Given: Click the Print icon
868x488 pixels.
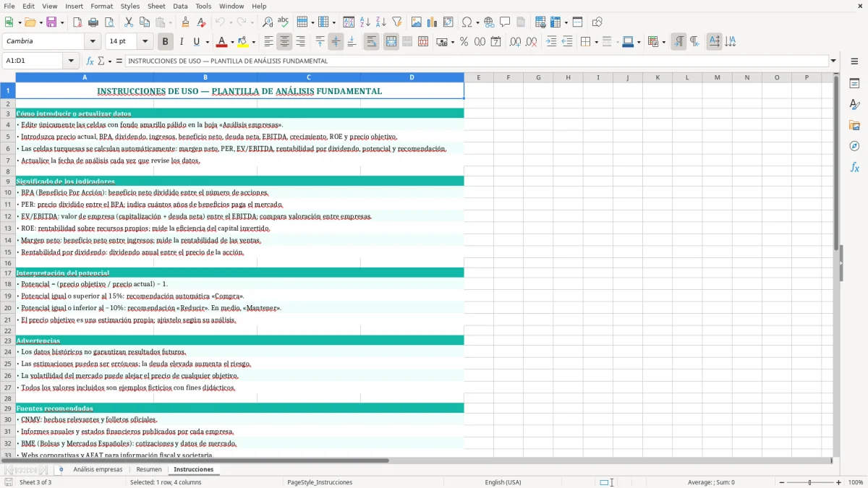Looking at the screenshot, I should pos(93,22).
